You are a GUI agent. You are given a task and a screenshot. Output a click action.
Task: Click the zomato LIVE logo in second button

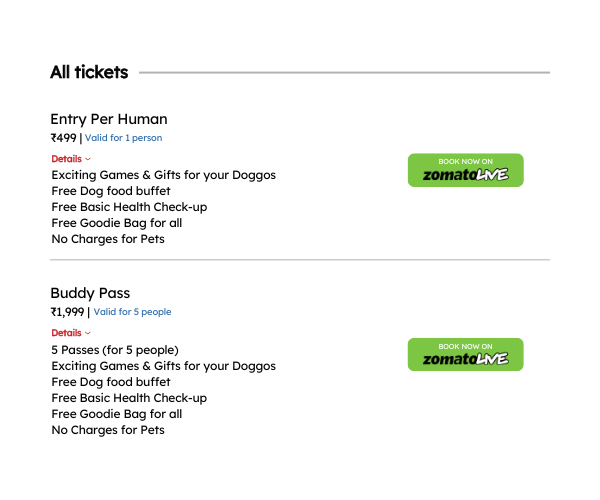465,359
